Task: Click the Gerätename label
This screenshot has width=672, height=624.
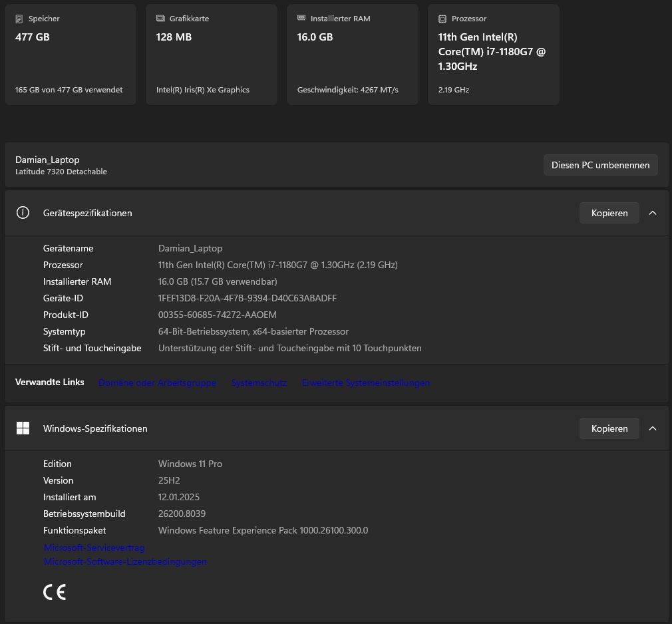Action: (x=68, y=249)
